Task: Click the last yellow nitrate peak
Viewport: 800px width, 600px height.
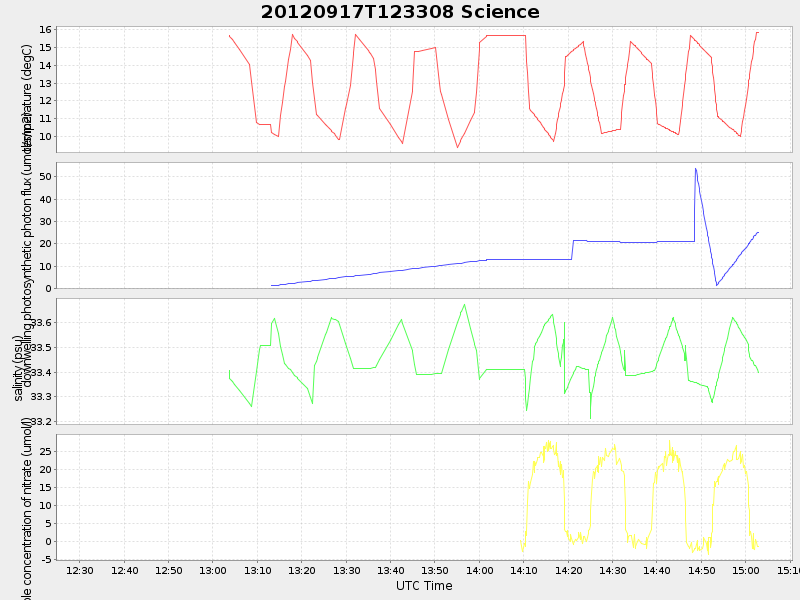Action: click(x=736, y=446)
